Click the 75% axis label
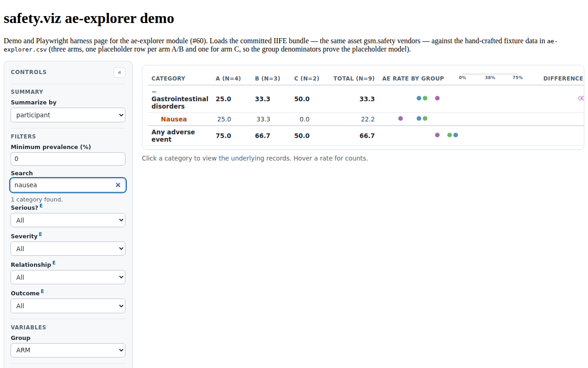588x368 pixels. (518, 78)
